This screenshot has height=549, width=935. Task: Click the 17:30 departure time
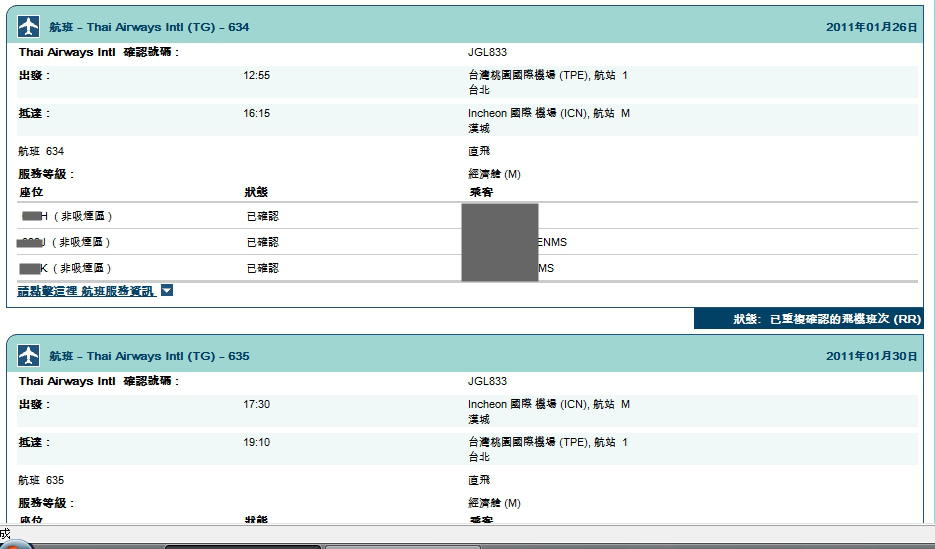[256, 404]
